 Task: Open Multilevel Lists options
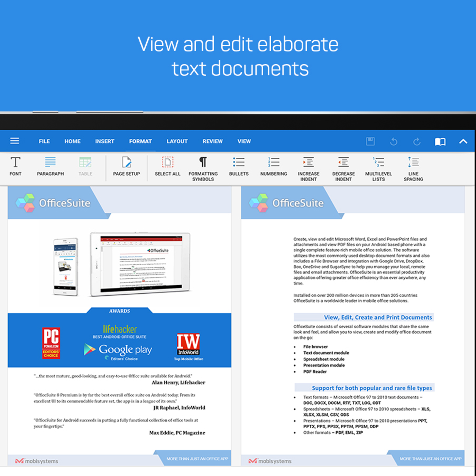(378, 169)
